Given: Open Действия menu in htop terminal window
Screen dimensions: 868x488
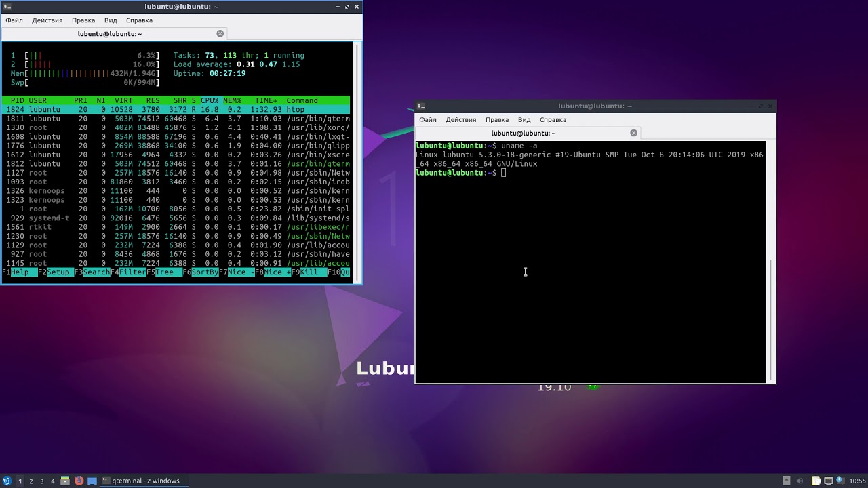Looking at the screenshot, I should pos(47,20).
